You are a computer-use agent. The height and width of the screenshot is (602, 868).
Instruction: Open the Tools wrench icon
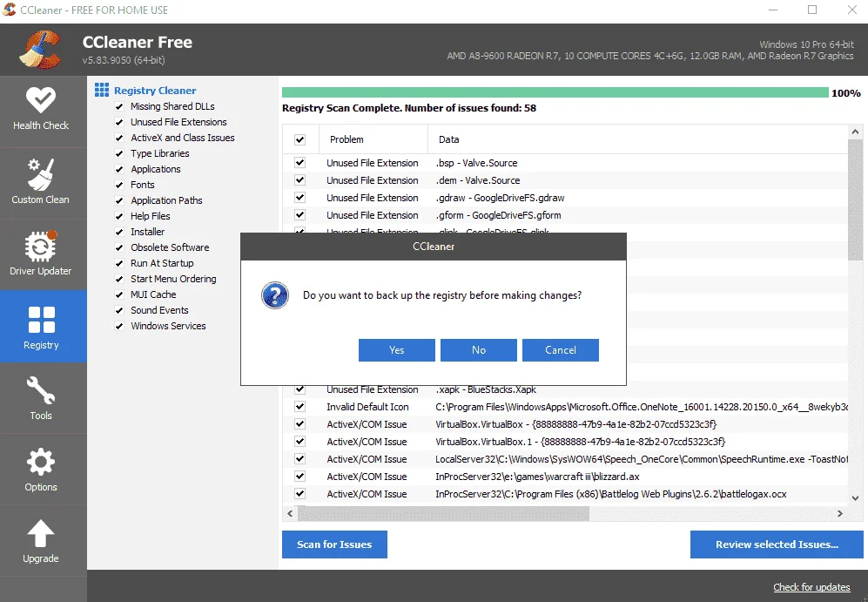coord(41,390)
